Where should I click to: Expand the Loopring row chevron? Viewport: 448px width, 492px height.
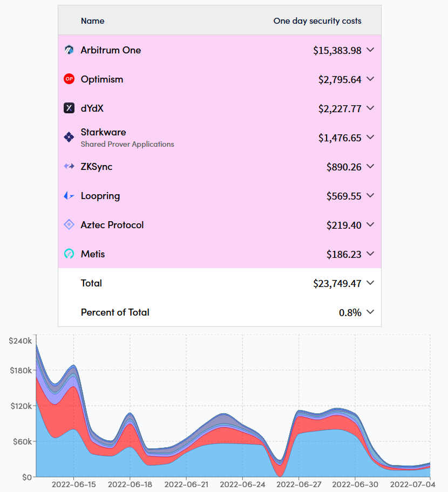click(370, 195)
